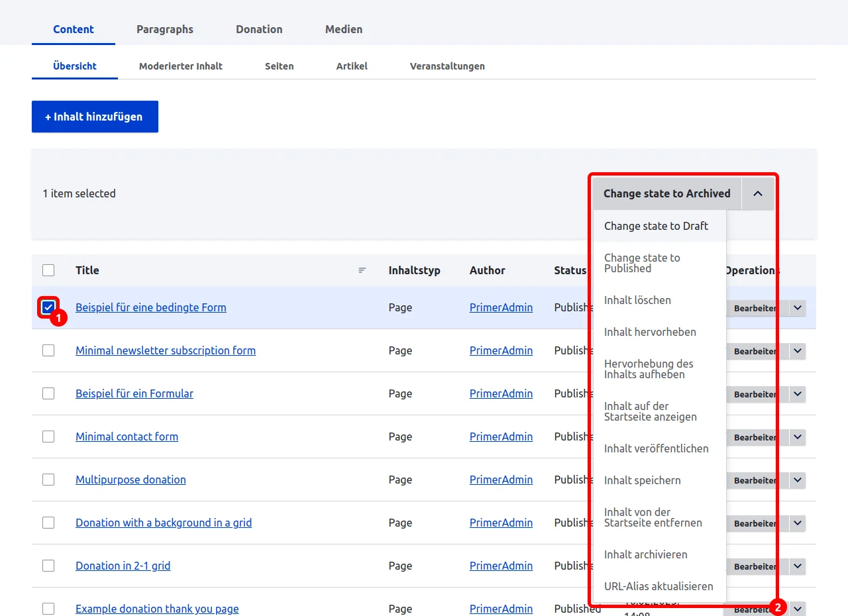
Task: Open Donation with a background in a grid link
Action: tap(164, 523)
